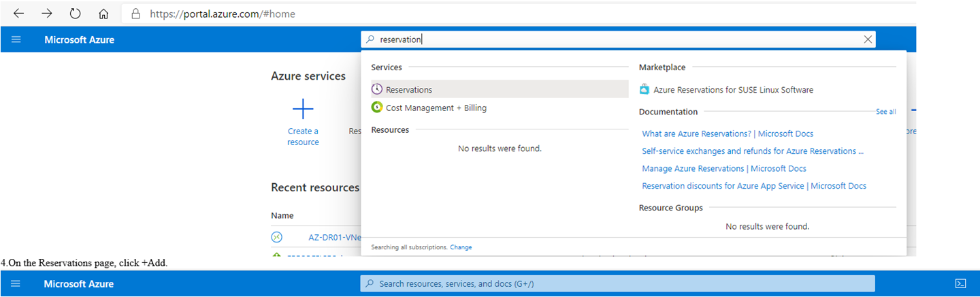This screenshot has width=980, height=297.
Task: Click the lower Search resources, services, and docs box
Action: (618, 283)
